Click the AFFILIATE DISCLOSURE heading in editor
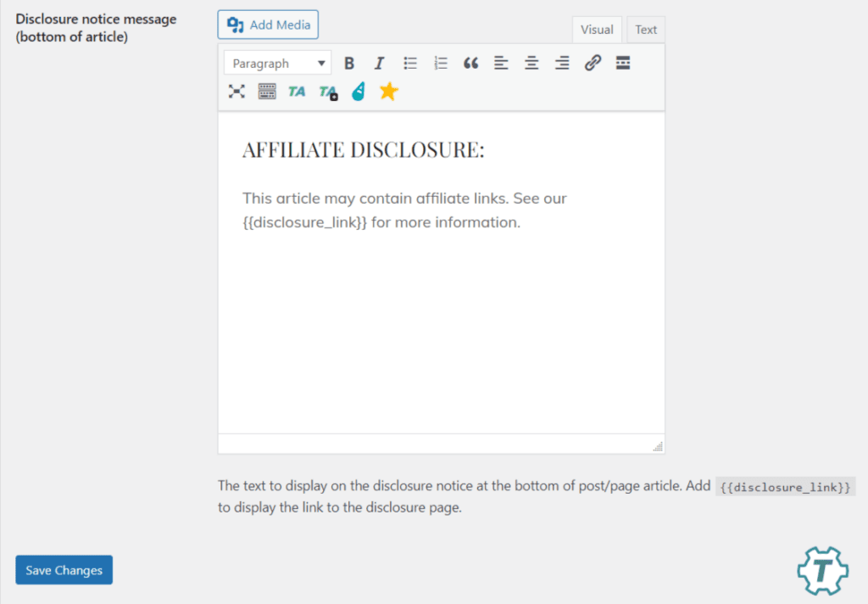Image resolution: width=868 pixels, height=604 pixels. (363, 150)
